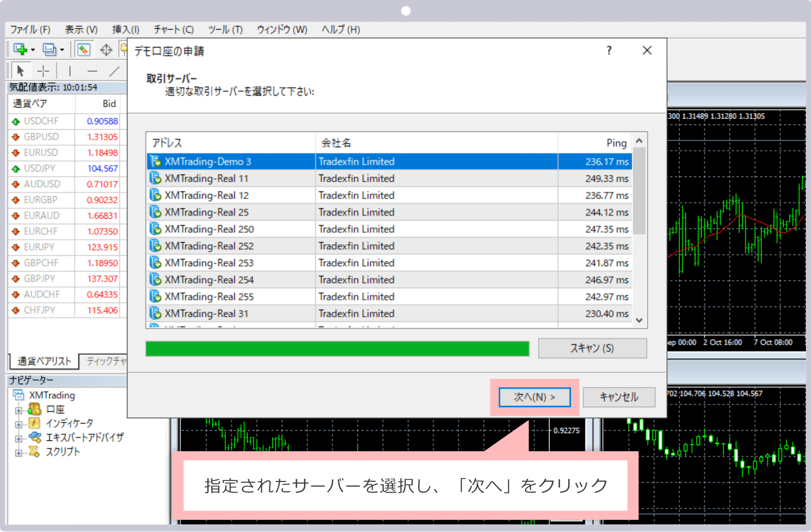Open the 表示 (V) menu
Viewport: 811px width, 532px height.
pos(81,30)
